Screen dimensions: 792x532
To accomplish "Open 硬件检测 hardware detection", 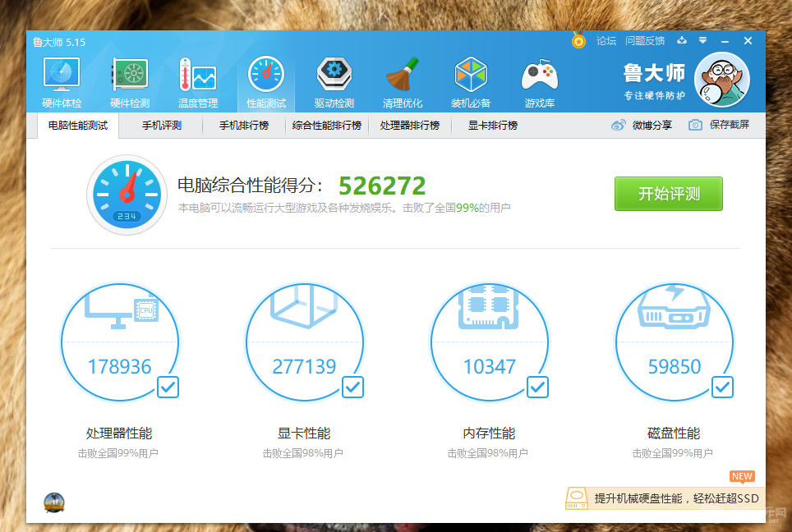I will point(130,82).
